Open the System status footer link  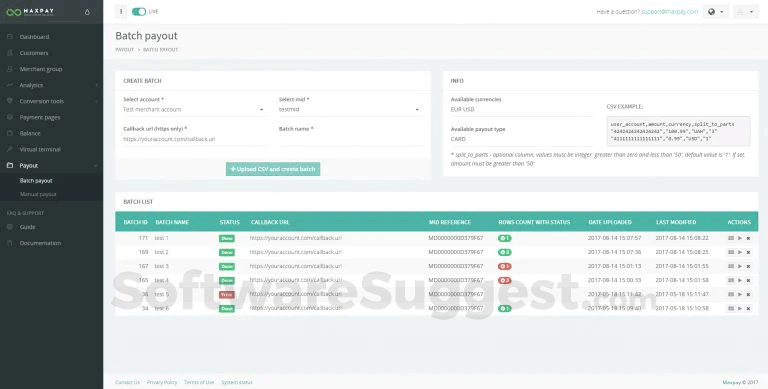(x=237, y=382)
